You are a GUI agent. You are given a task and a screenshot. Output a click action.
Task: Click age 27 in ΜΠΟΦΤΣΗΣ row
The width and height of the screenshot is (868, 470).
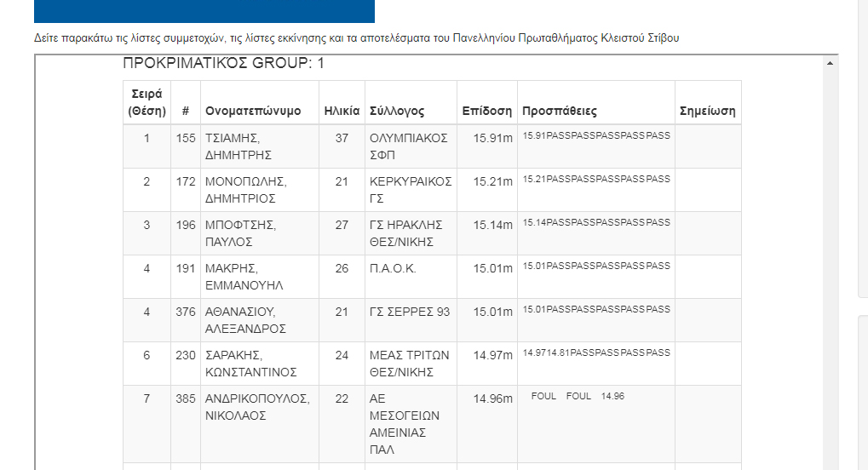[342, 225]
